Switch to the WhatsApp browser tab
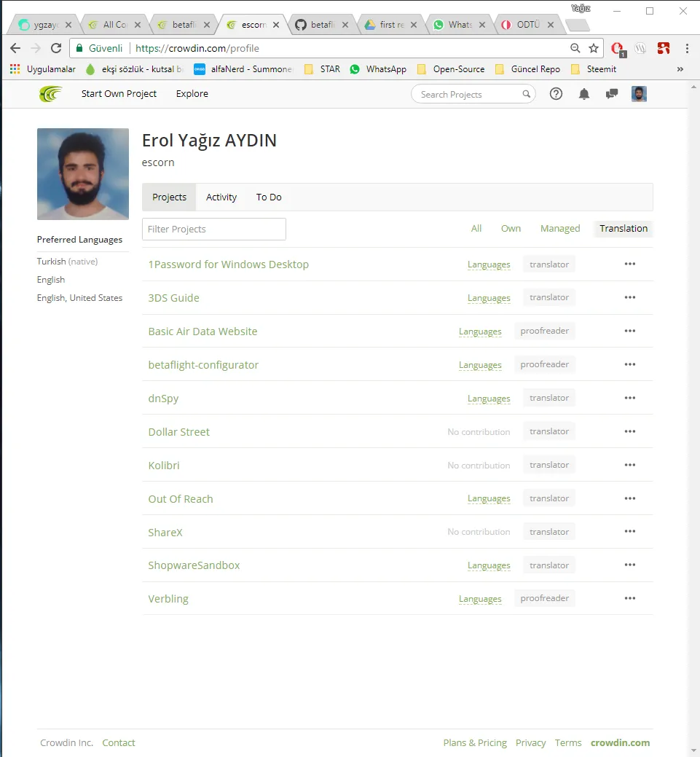 [459, 24]
